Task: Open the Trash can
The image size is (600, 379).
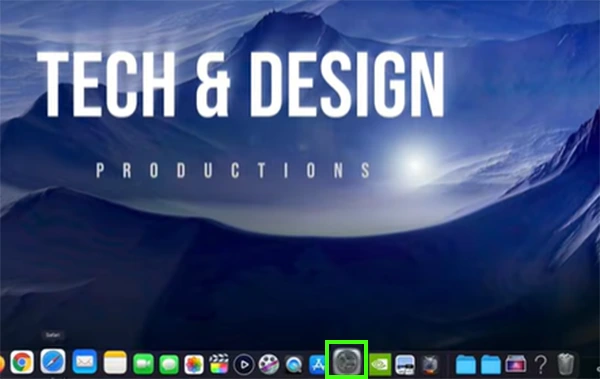Action: pyautogui.click(x=565, y=364)
